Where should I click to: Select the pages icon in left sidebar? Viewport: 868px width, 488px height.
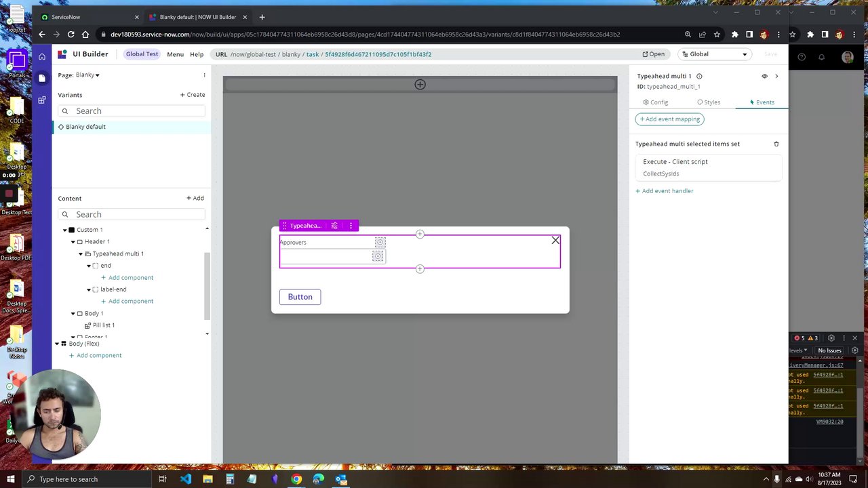[x=42, y=78]
